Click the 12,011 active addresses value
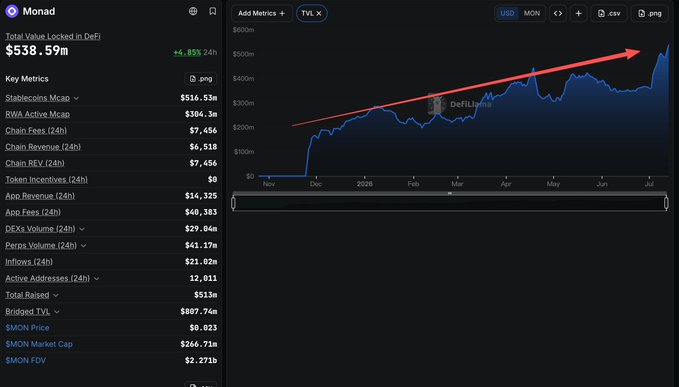 (x=203, y=278)
